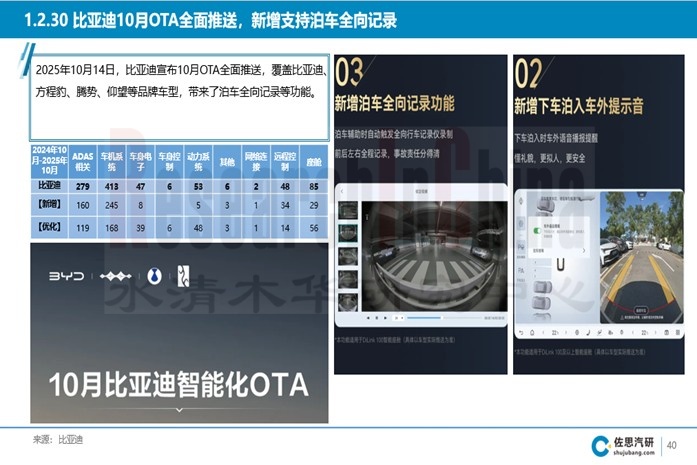
Task: Click the 新增泊车全向记录功能 heading
Action: tap(394, 104)
